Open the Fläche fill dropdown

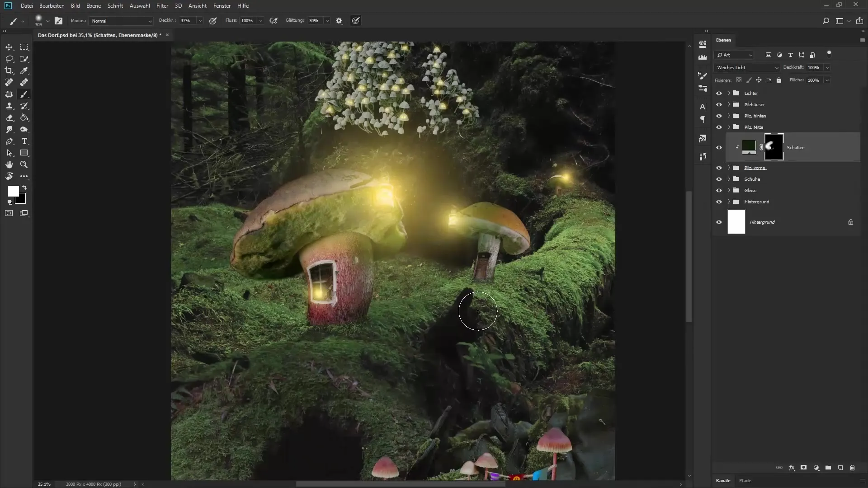[x=827, y=80]
